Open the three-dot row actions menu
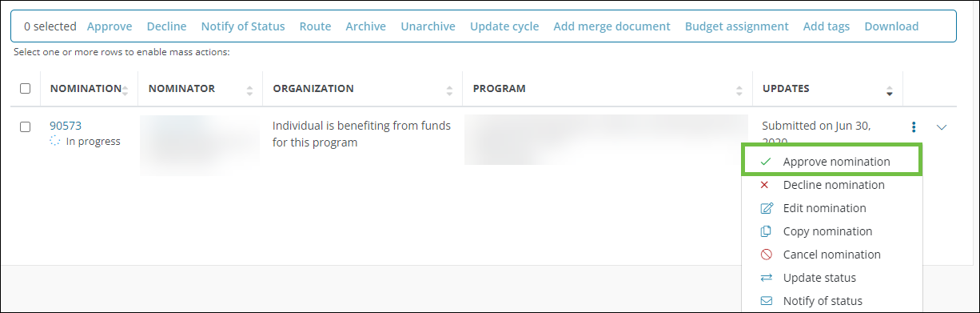Viewport: 980px width, 313px height. pyautogui.click(x=914, y=127)
